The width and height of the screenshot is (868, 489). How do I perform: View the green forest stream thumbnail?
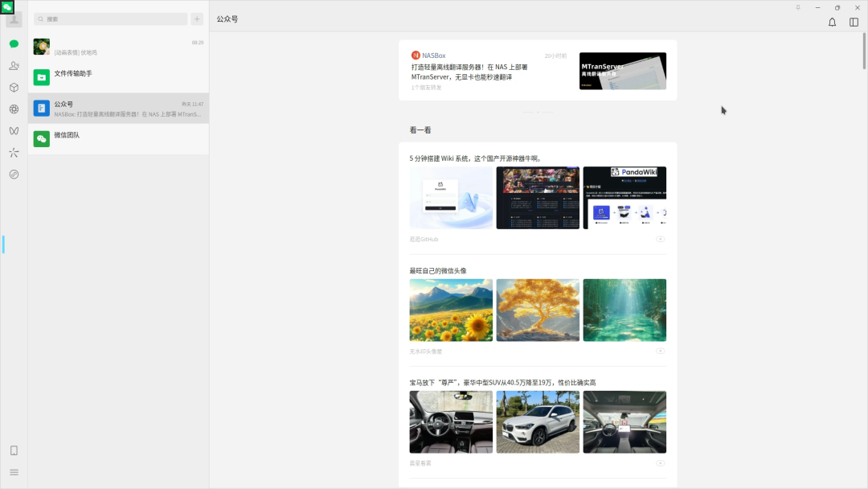point(624,310)
